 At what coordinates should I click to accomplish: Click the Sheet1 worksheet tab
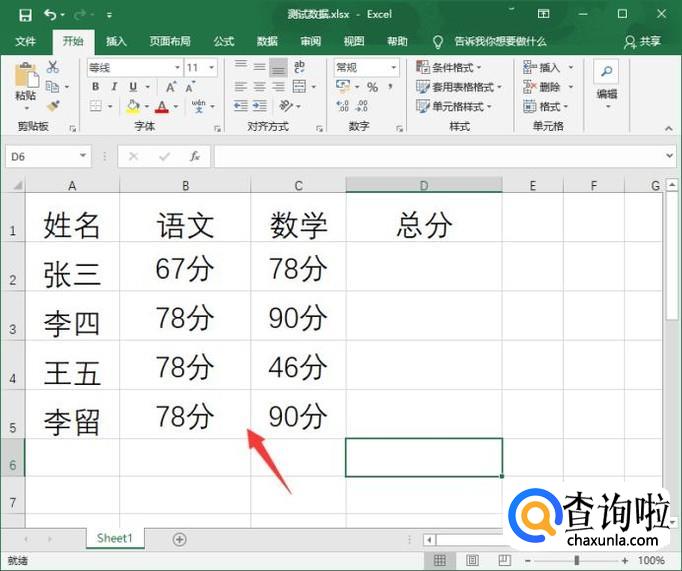coord(114,539)
